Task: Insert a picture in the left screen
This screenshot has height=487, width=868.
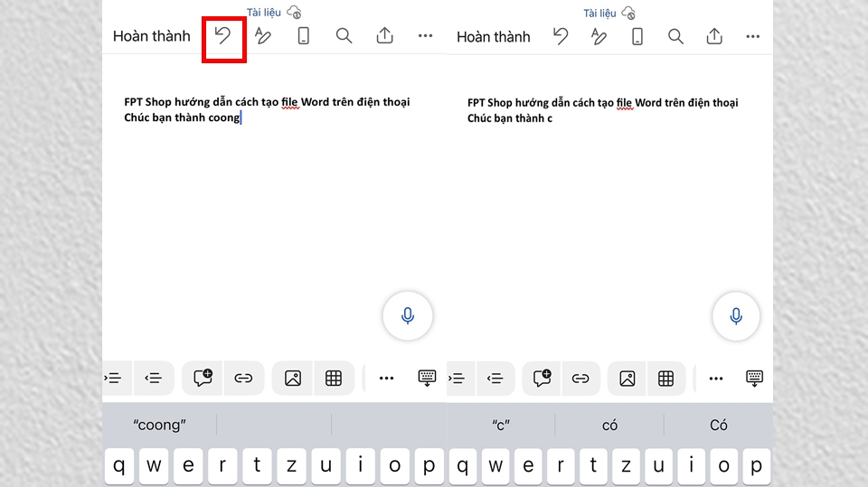Action: pos(293,378)
